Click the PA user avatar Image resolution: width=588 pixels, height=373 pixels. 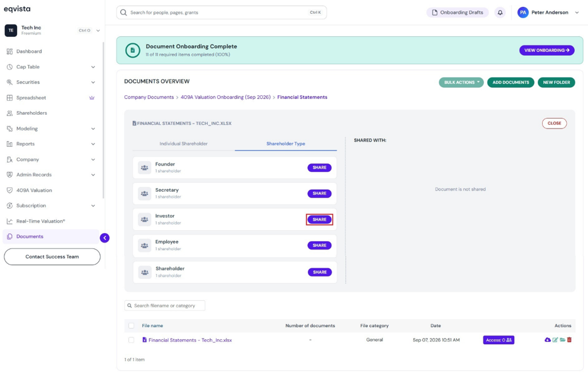(x=523, y=13)
